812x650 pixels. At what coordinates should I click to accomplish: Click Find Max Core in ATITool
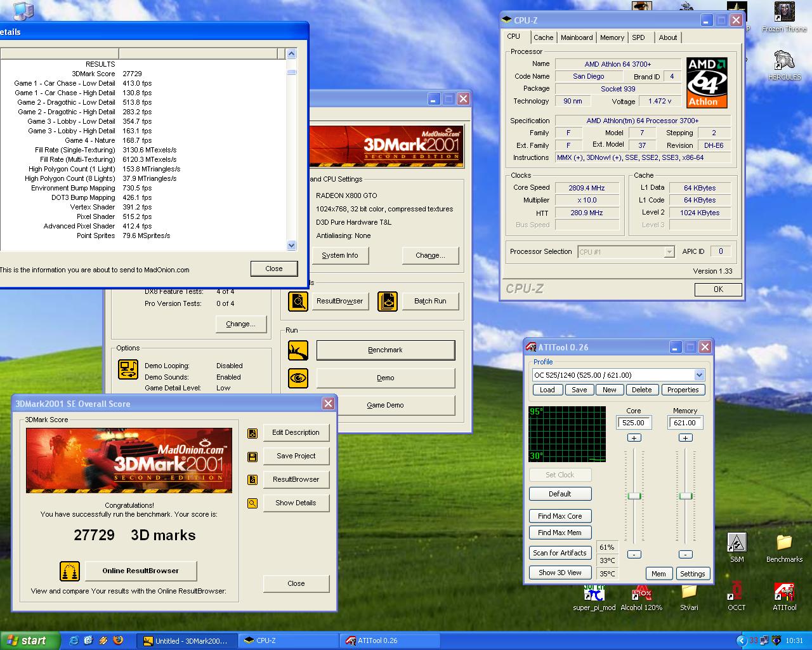click(560, 516)
